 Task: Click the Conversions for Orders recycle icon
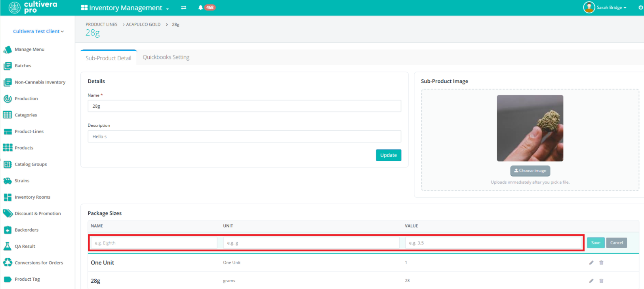(8, 262)
